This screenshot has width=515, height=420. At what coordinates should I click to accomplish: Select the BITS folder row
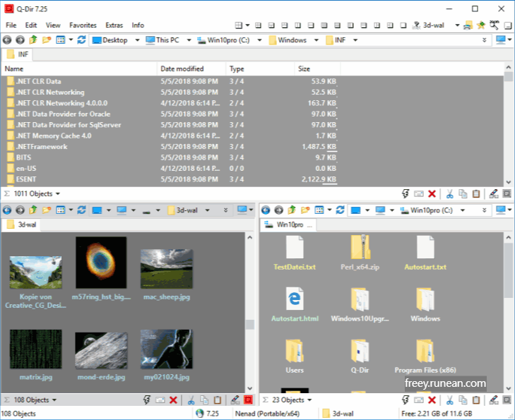(x=252, y=157)
